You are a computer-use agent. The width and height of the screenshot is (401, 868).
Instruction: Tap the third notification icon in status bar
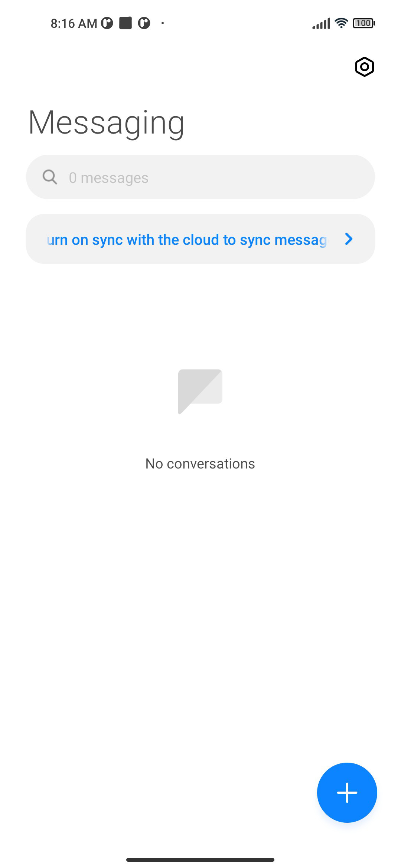[144, 23]
